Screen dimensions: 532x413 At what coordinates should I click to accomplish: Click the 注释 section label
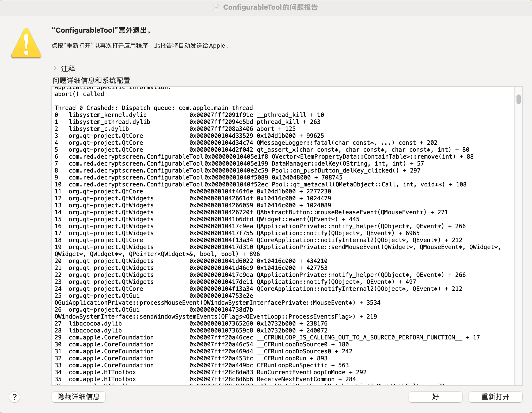pos(68,69)
